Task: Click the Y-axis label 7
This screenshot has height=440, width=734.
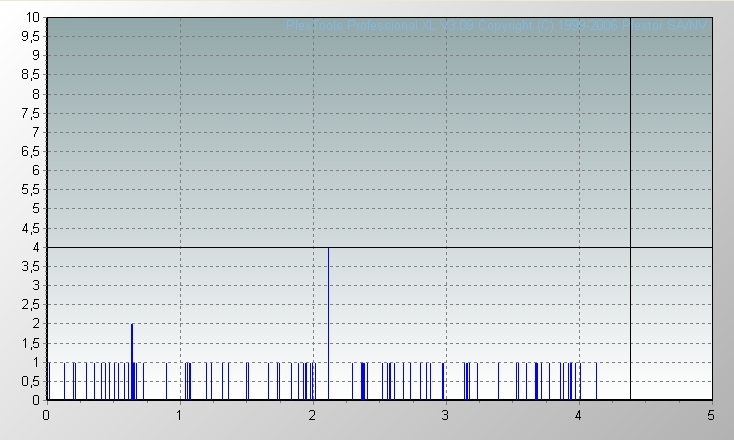Action: tap(36, 132)
